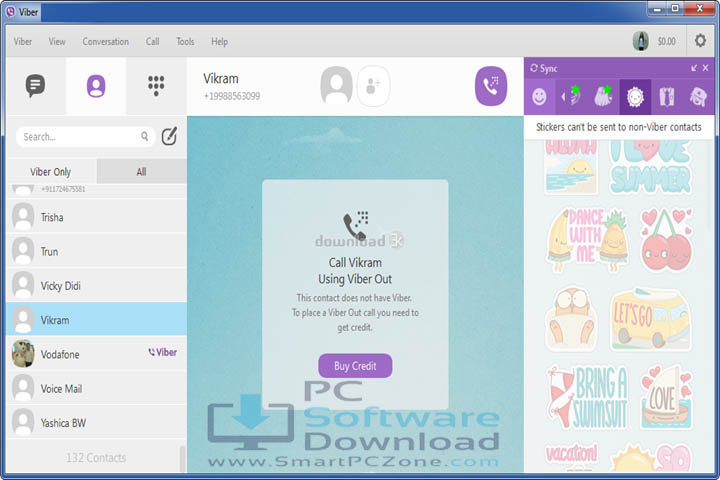Open the Conversation menu
Image resolution: width=720 pixels, height=480 pixels.
click(x=106, y=41)
